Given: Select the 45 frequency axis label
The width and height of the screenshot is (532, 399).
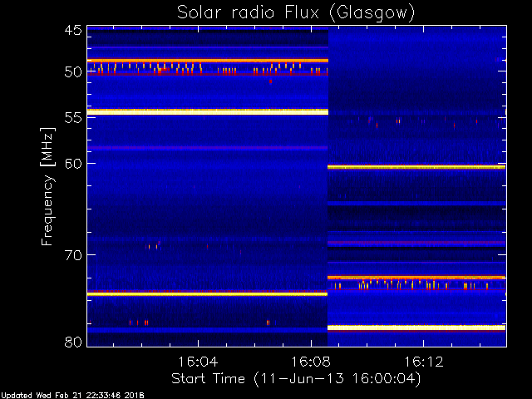Looking at the screenshot, I should (x=73, y=31).
